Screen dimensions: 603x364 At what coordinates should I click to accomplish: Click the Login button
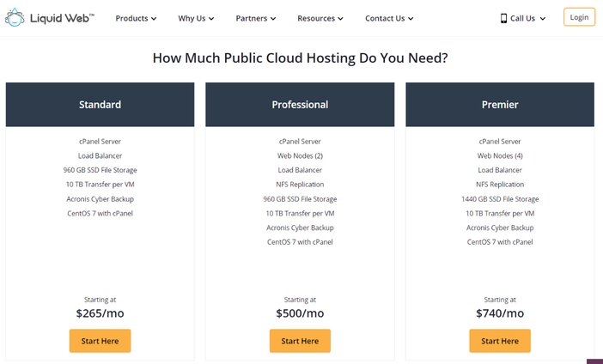coord(579,17)
